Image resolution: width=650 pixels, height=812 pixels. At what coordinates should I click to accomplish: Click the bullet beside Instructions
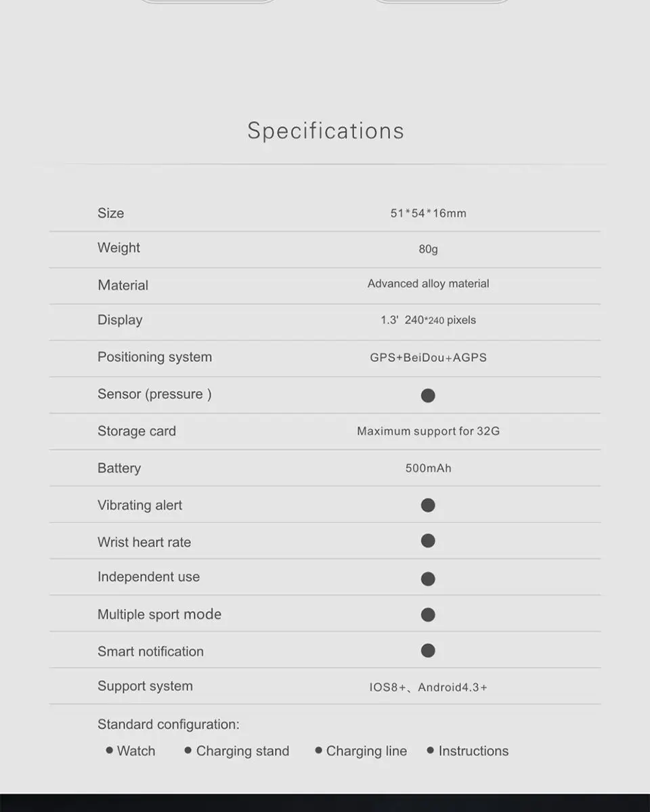430,750
